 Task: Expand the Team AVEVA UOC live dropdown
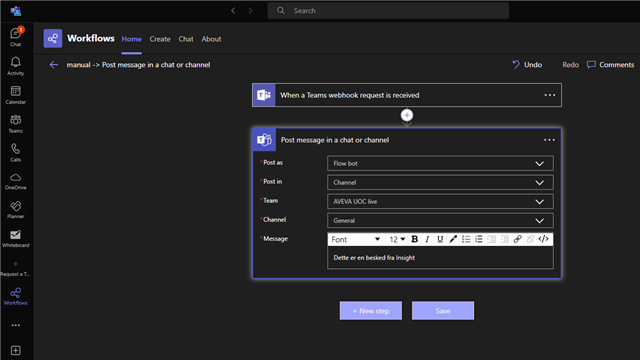click(440, 201)
